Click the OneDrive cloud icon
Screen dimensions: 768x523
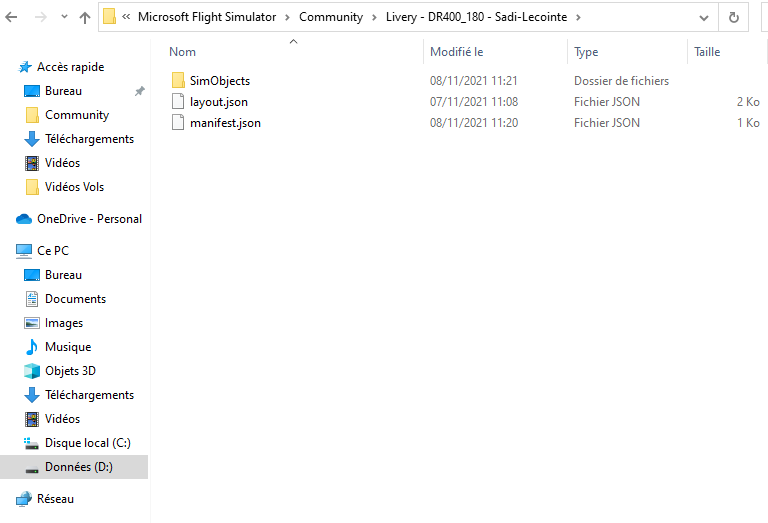tap(24, 219)
